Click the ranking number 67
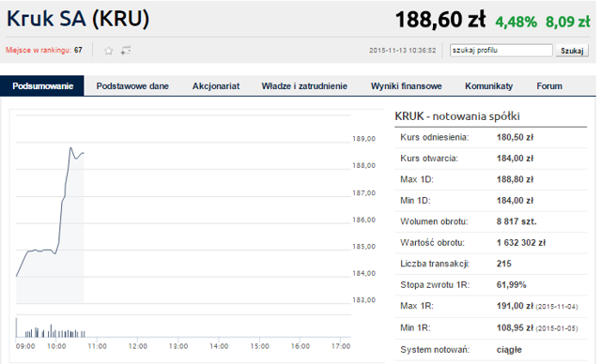 coord(78,50)
